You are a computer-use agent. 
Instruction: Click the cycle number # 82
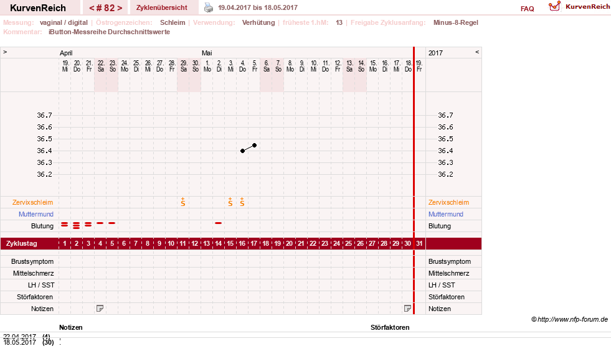tap(106, 8)
